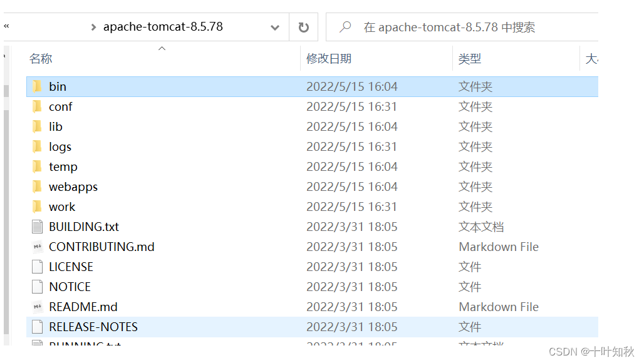Select the webapps folder name
Image resolution: width=644 pixels, height=363 pixels.
[x=73, y=187]
